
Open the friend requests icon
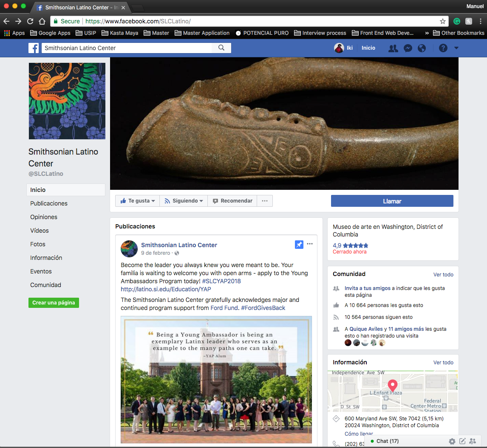pyautogui.click(x=393, y=48)
